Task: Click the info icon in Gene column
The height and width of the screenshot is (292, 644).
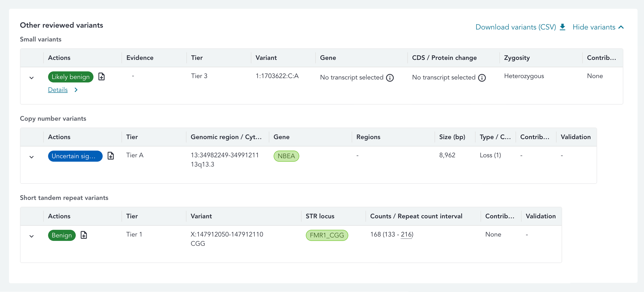Action: [390, 78]
